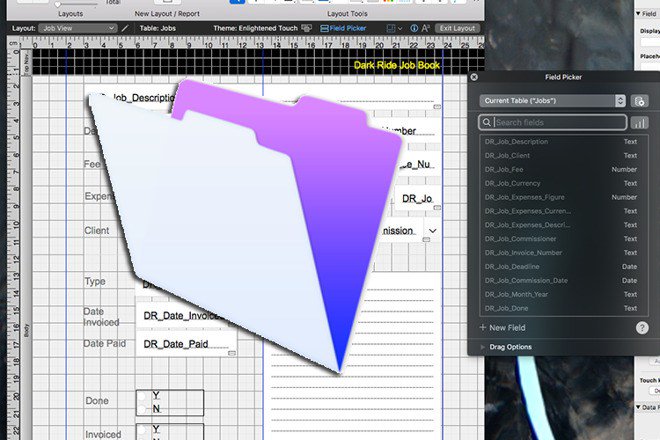Close the Field Picker panel
The height and width of the screenshot is (440, 660).
(474, 77)
